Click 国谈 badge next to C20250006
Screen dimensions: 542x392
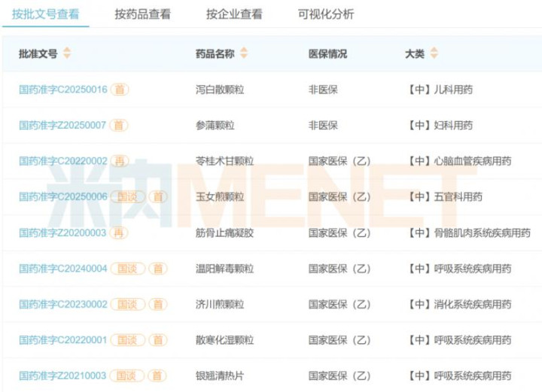tap(127, 197)
